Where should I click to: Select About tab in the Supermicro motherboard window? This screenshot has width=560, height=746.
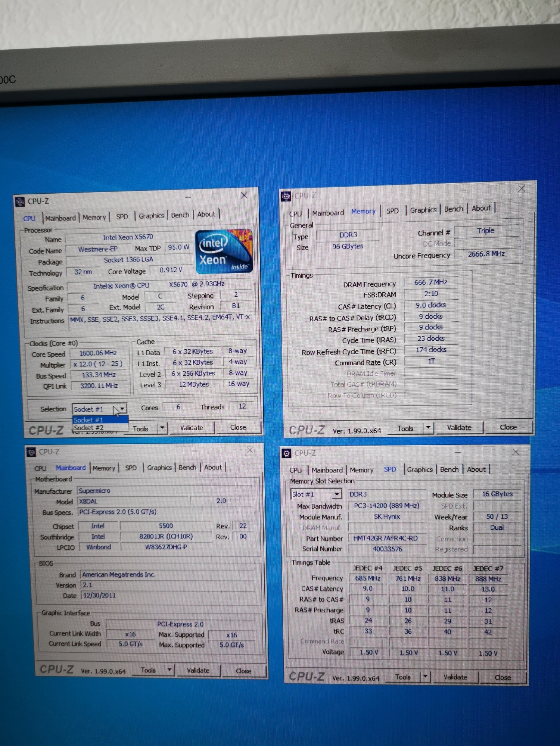pyautogui.click(x=213, y=467)
